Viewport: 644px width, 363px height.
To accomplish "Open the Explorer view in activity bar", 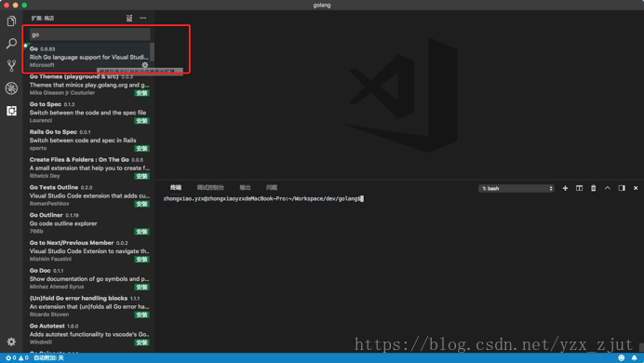I will coord(11,20).
